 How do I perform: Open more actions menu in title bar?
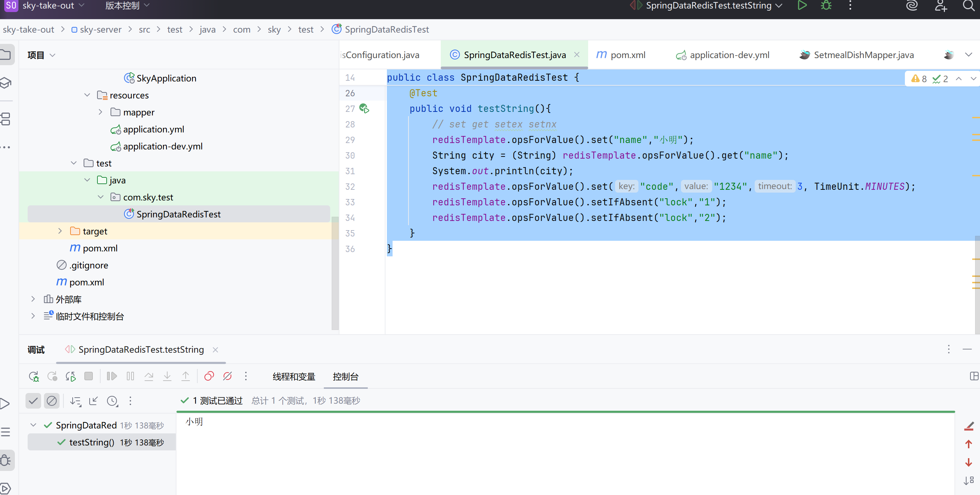tap(850, 5)
